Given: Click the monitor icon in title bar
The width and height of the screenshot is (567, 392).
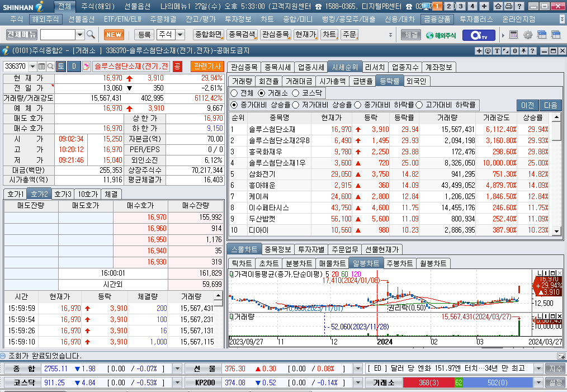Looking at the screenshot, I should pyautogui.click(x=427, y=6).
